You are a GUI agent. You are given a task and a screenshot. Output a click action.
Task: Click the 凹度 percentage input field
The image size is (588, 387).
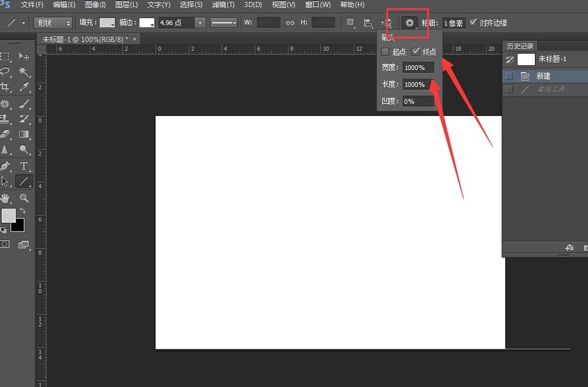point(417,101)
